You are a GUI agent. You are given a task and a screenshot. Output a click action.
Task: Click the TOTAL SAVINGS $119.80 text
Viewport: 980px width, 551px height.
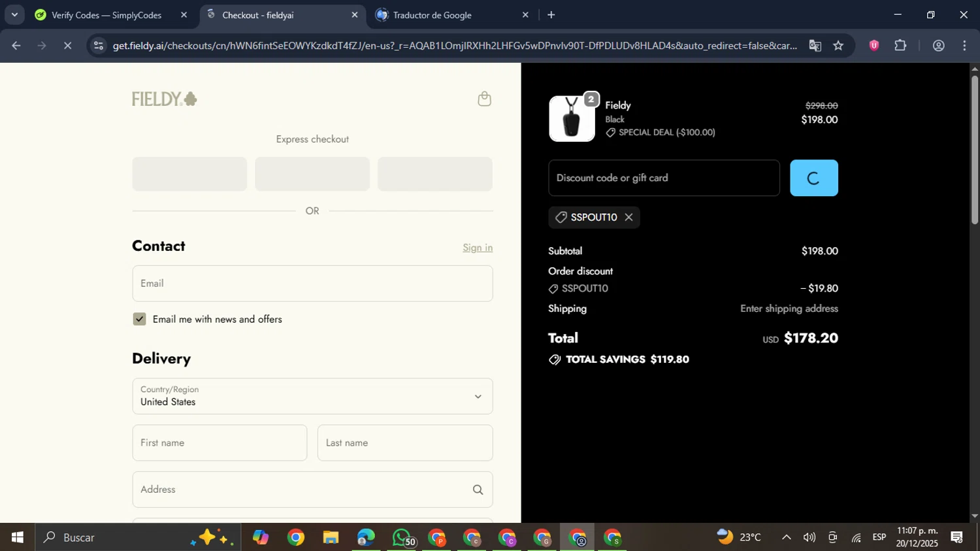[627, 359]
